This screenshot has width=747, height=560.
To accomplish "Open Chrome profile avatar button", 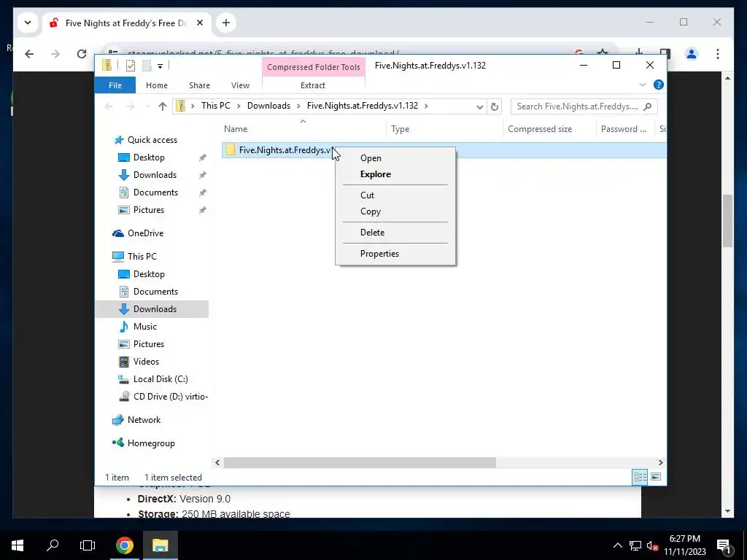I will pyautogui.click(x=692, y=54).
